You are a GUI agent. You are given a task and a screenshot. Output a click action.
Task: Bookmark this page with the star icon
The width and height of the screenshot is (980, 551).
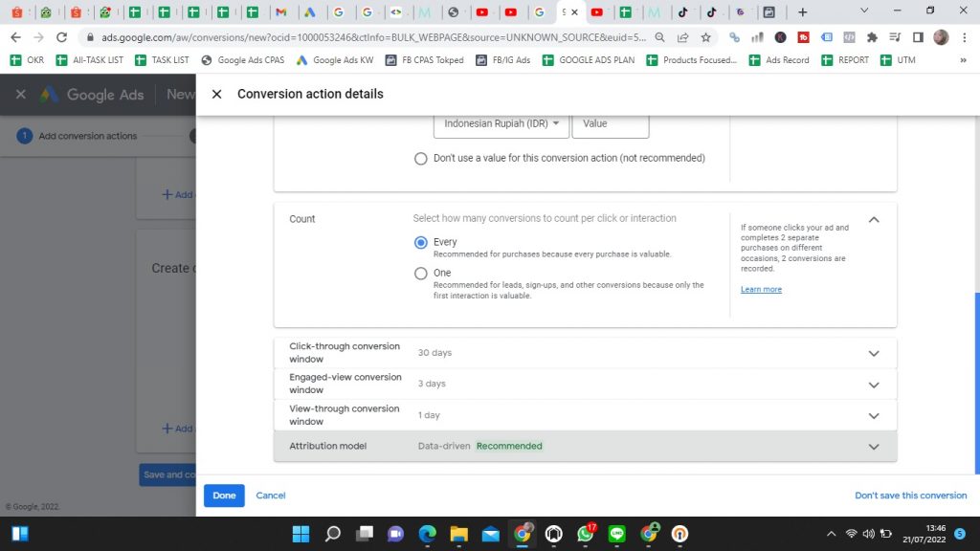click(705, 37)
